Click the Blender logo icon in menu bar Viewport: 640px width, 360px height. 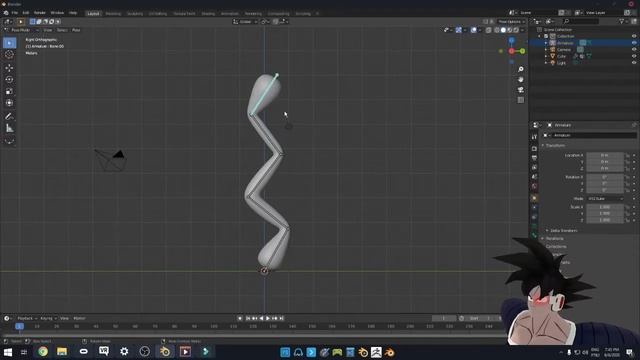[x=6, y=13]
